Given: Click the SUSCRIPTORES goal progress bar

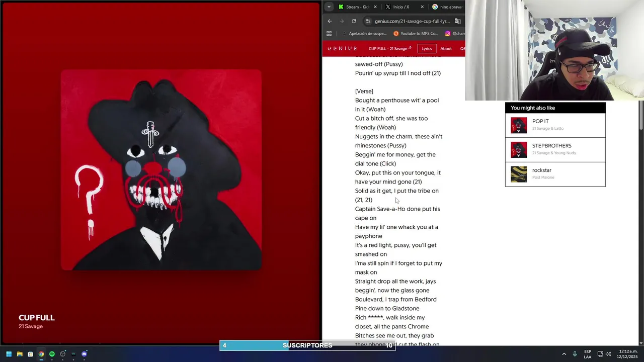Looking at the screenshot, I should [x=307, y=345].
